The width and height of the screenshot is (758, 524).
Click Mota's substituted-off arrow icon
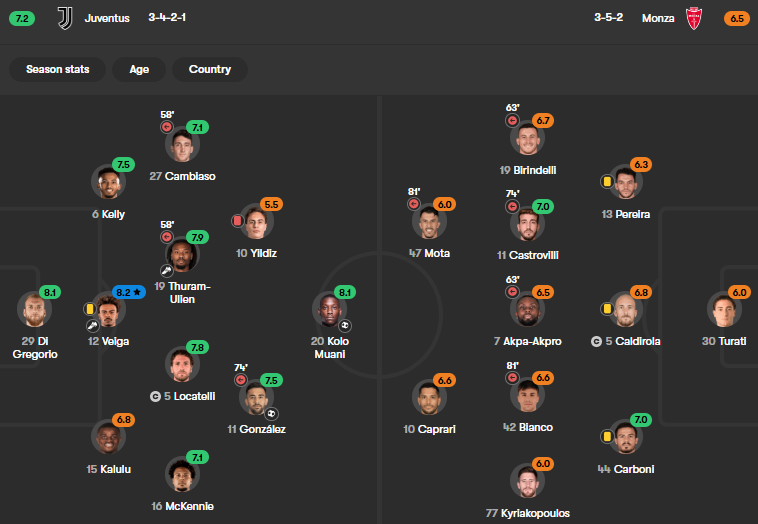pyautogui.click(x=414, y=204)
